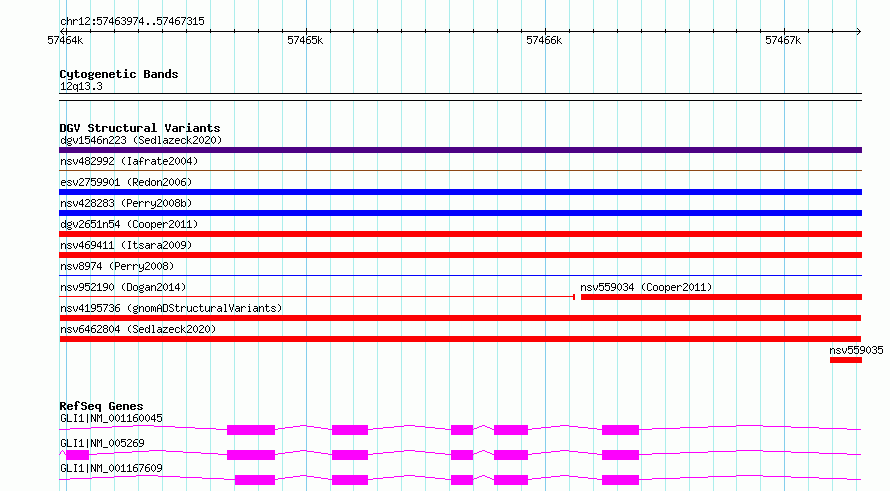This screenshot has width=890, height=491.
Task: Click the 12q13.3 cytogenetic band label
Action: pyautogui.click(x=81, y=86)
